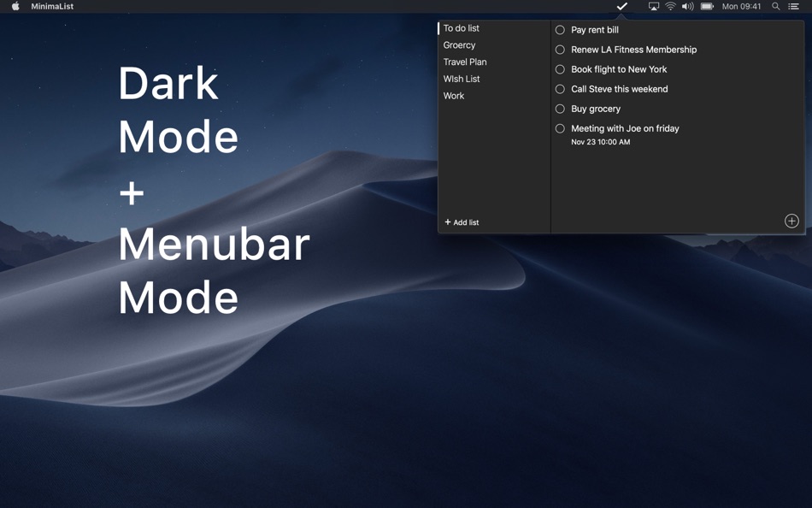Image resolution: width=812 pixels, height=508 pixels.
Task: Mark 'Pay rent bill' as complete
Action: 560,30
